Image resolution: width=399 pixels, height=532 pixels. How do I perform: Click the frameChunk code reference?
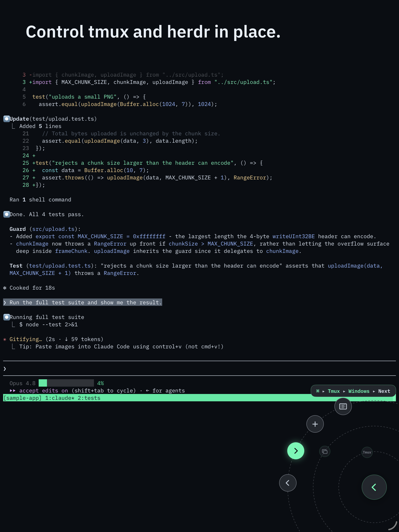[x=71, y=251]
